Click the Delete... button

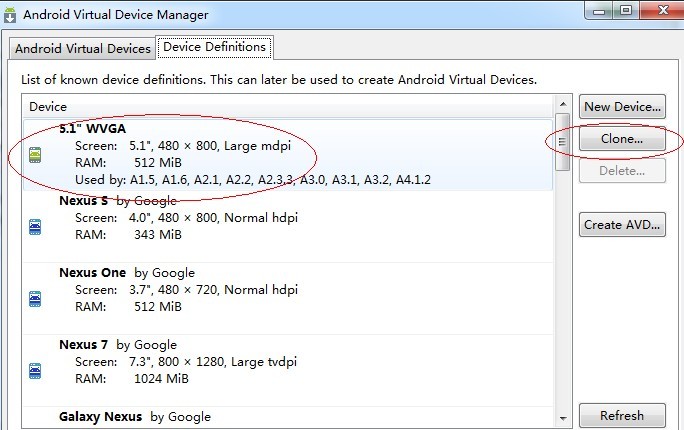(x=622, y=171)
